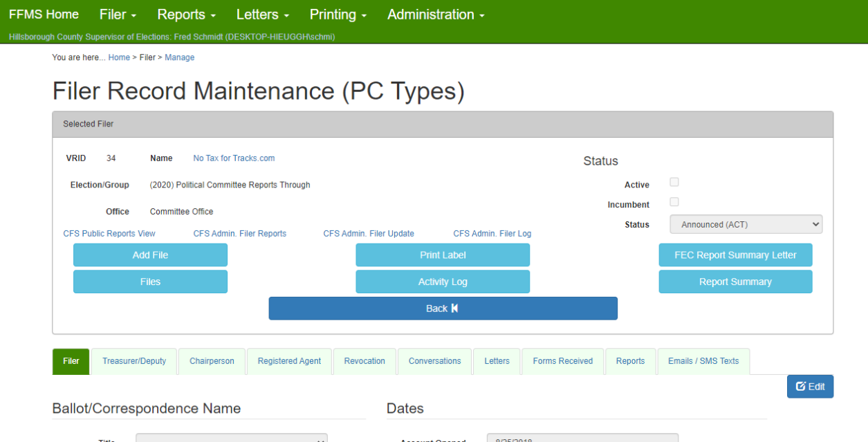Click the Print Label button
The width and height of the screenshot is (868, 442).
[443, 255]
